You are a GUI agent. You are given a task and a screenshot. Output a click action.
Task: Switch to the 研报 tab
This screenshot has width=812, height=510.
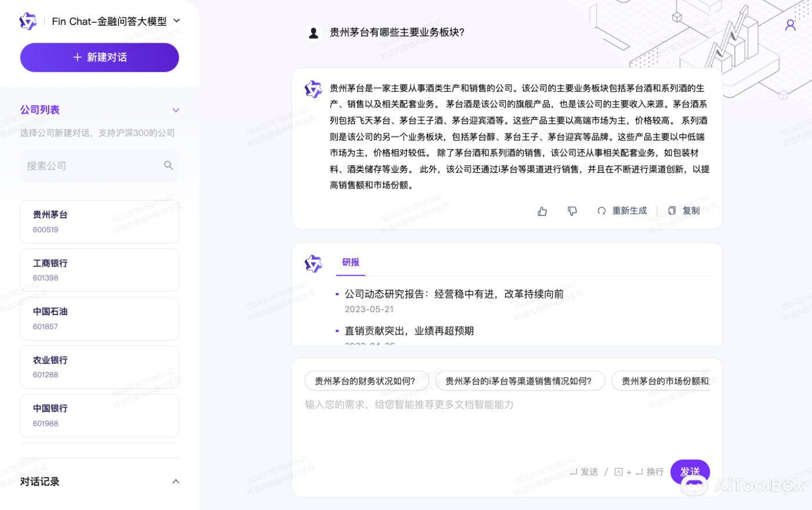click(x=350, y=262)
